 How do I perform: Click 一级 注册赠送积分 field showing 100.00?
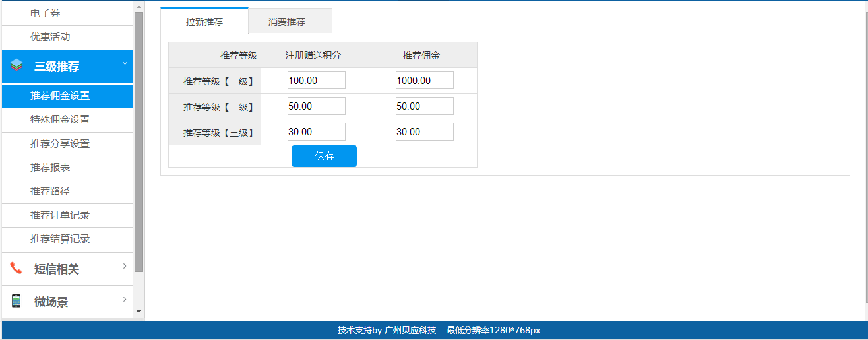317,81
